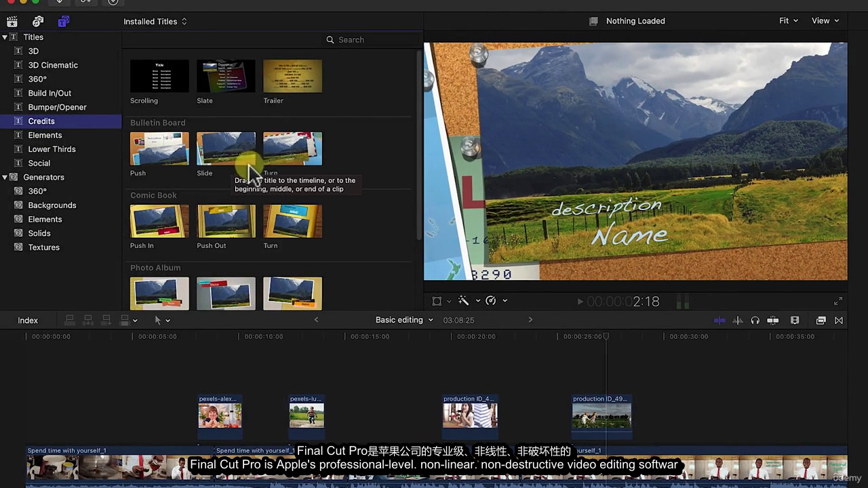Select Social titles category
868x488 pixels.
pos(39,163)
